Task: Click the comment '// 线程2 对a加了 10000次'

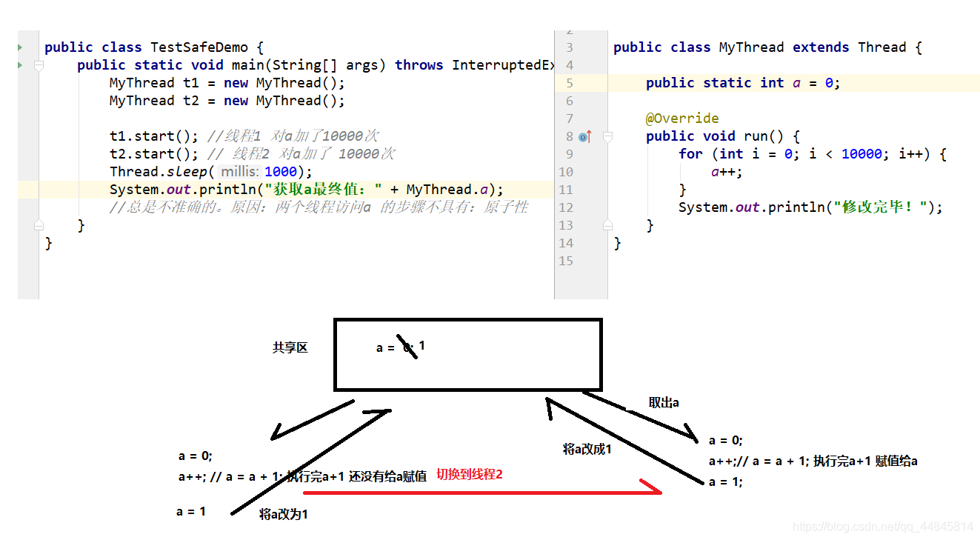Action: tap(301, 154)
